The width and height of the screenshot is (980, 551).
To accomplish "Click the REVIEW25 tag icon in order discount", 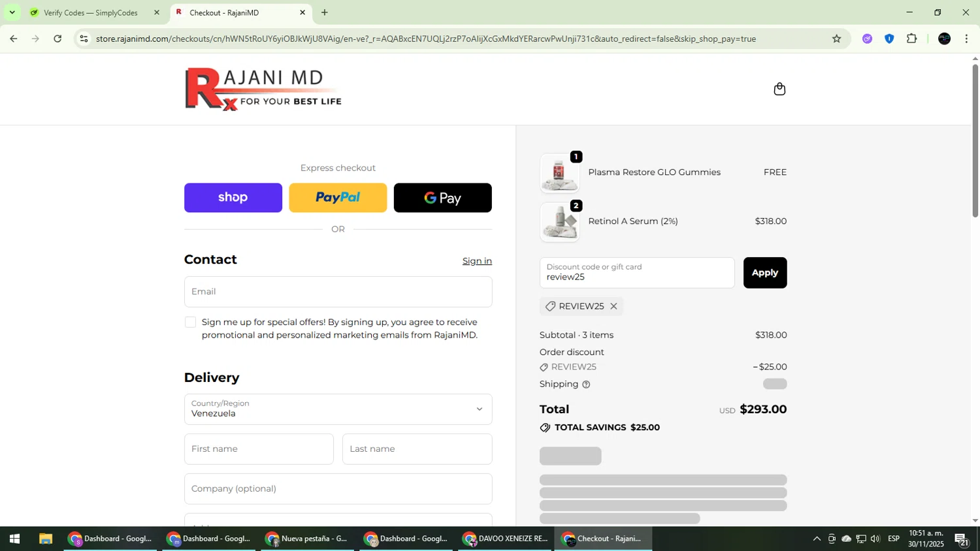I will (544, 368).
